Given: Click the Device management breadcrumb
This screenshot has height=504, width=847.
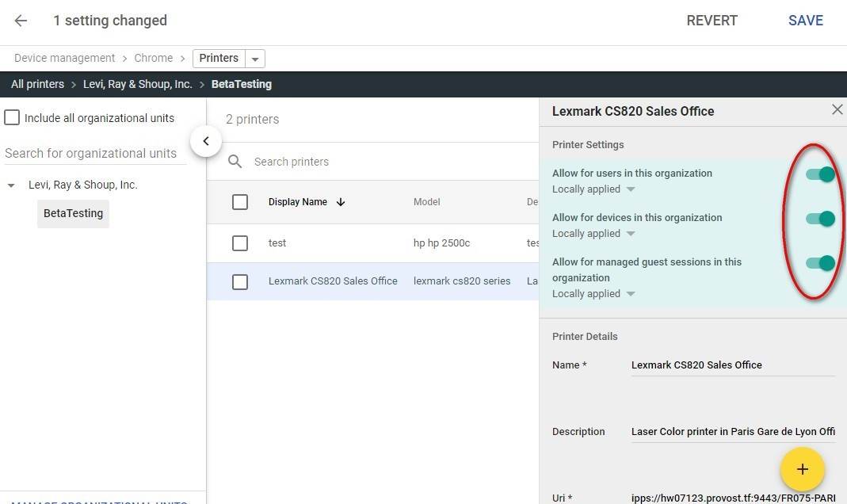Looking at the screenshot, I should (64, 58).
